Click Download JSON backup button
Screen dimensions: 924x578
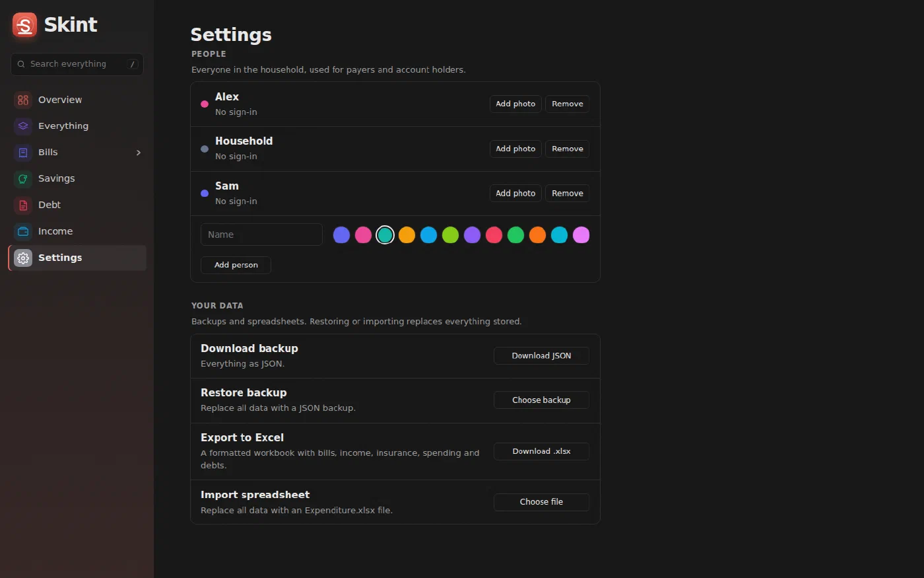click(541, 356)
